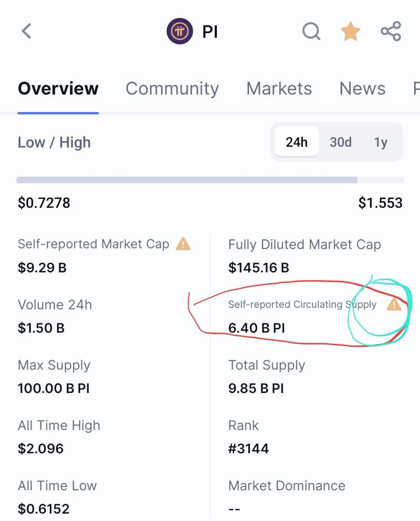Switch range to 1y
Screen dimensions: 420x521
381,142
